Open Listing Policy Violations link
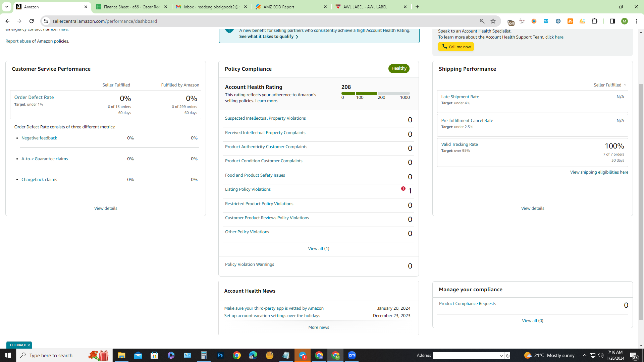The image size is (644, 362). tap(248, 189)
